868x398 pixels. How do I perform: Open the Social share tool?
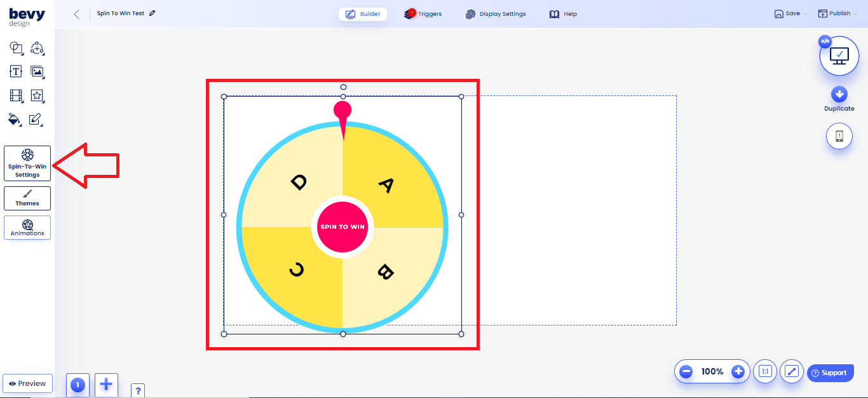37,48
